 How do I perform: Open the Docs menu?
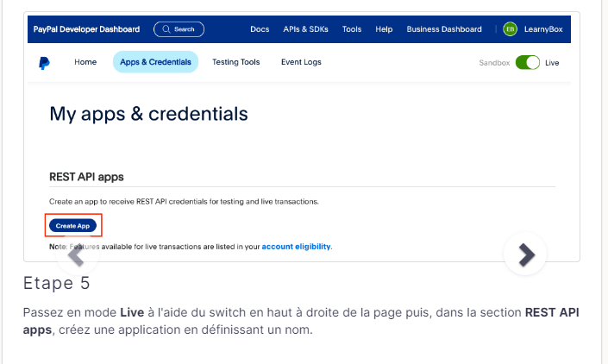pos(260,29)
